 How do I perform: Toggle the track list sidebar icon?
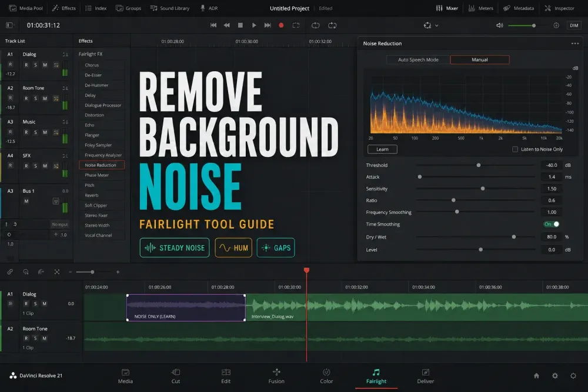[x=10, y=25]
